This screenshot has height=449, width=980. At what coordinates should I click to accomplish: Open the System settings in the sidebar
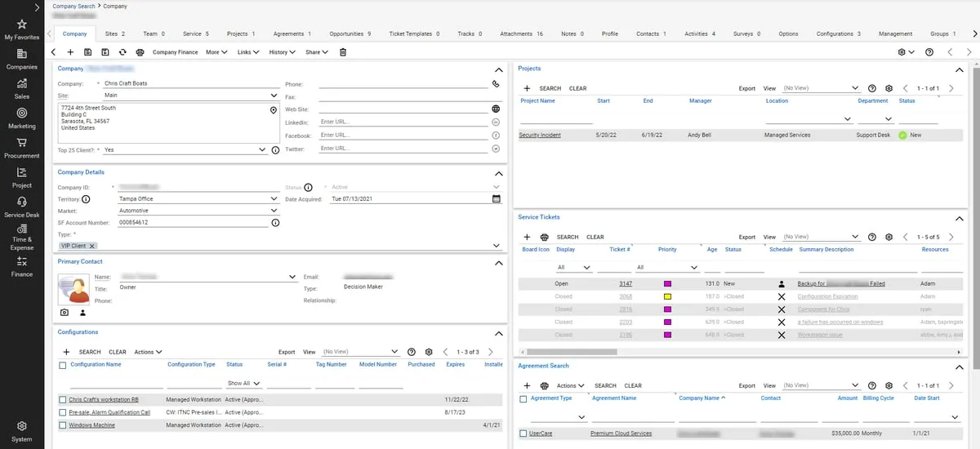pyautogui.click(x=21, y=432)
